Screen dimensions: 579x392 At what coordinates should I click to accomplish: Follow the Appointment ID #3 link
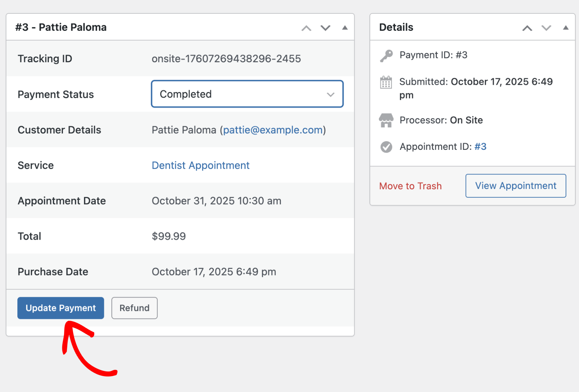[x=480, y=147]
